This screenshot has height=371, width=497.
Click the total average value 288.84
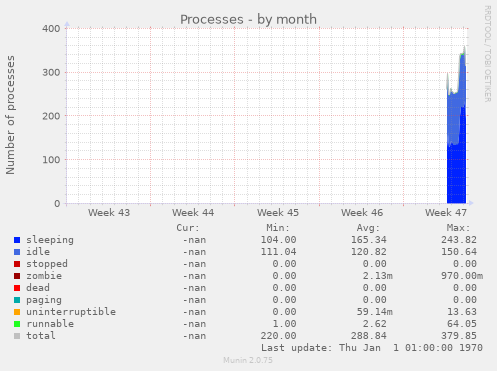[x=369, y=336]
